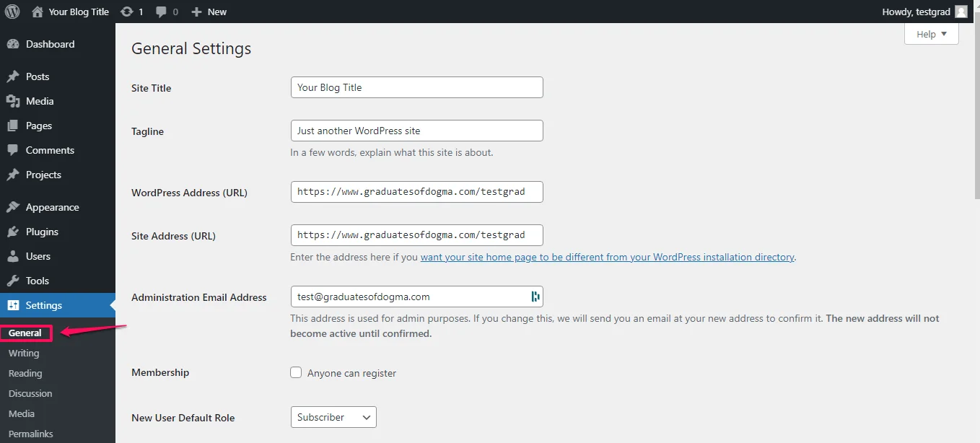980x443 pixels.
Task: Click the Tools wrench icon
Action: pyautogui.click(x=14, y=281)
